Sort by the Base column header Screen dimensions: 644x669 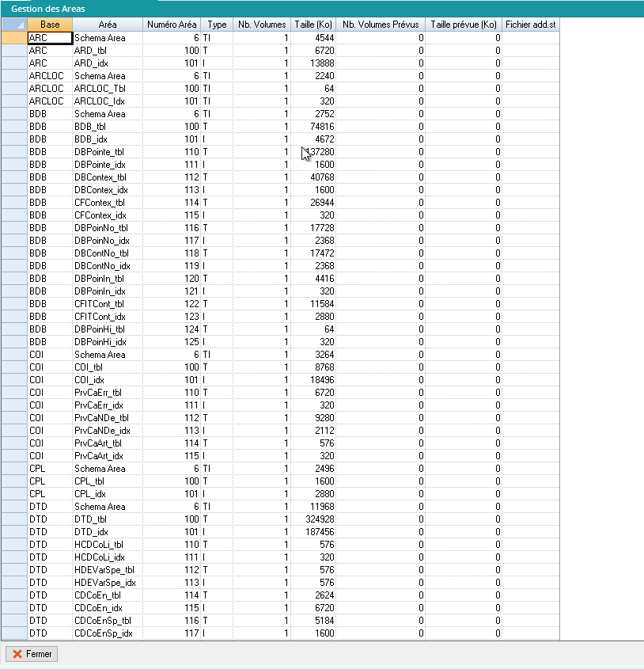point(49,25)
